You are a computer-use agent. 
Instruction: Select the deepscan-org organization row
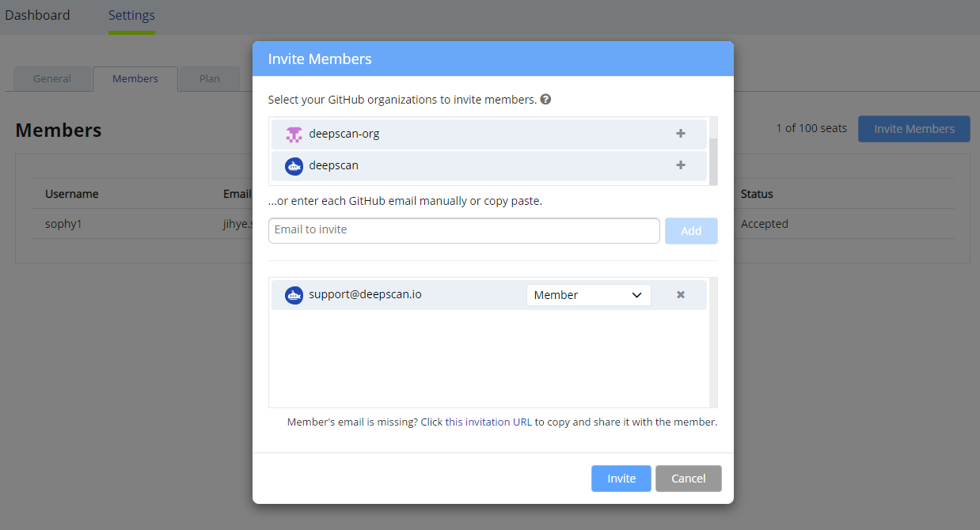tap(489, 134)
